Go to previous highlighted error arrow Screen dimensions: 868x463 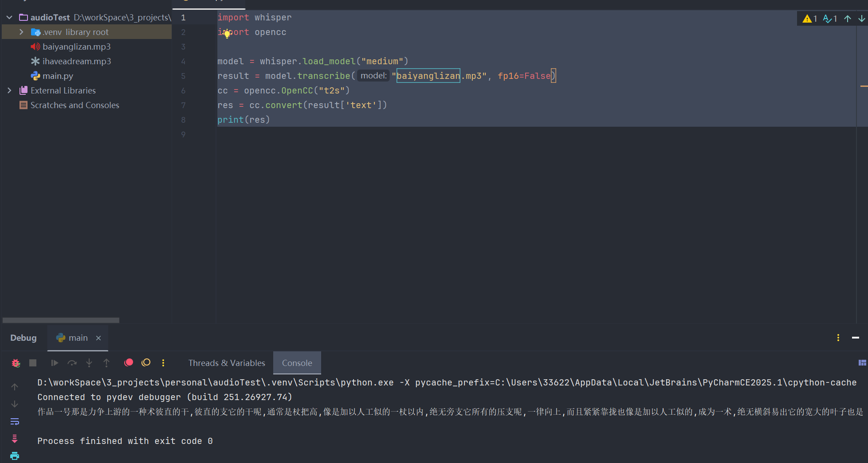(848, 19)
